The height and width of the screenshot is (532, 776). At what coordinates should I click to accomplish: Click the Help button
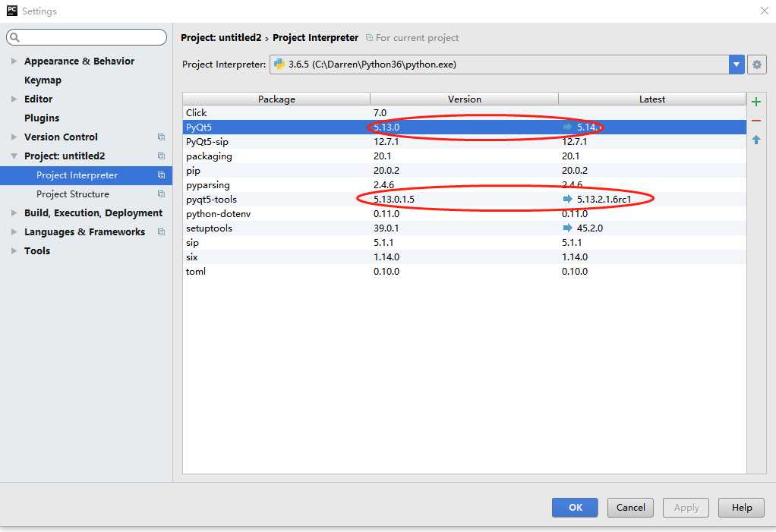(741, 507)
